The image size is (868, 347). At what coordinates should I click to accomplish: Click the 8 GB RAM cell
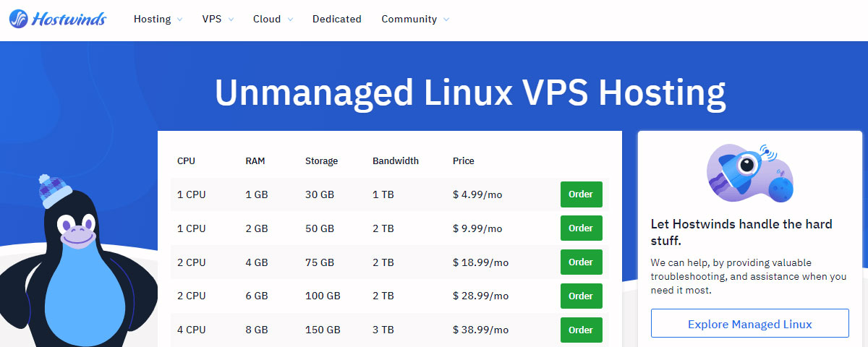pos(257,330)
